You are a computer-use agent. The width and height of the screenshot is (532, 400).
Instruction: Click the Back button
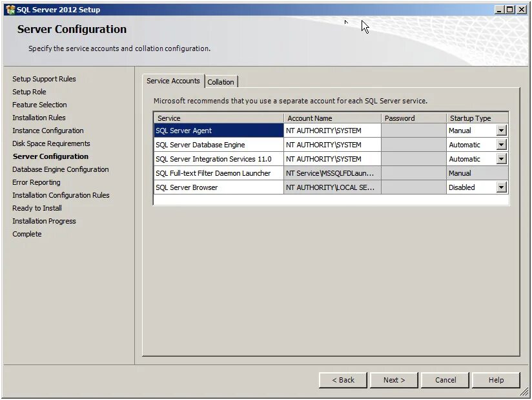[343, 380]
